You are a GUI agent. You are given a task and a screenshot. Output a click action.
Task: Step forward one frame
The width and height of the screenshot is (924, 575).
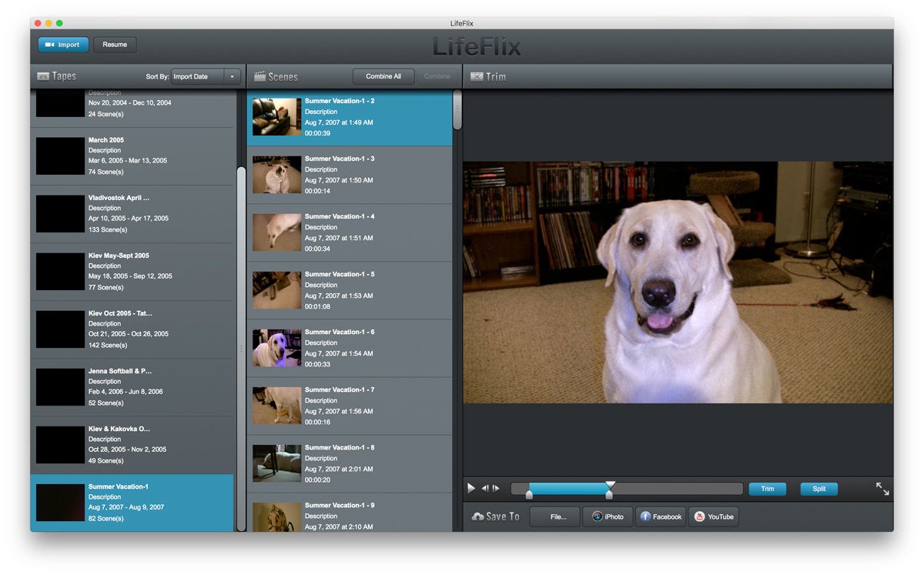[x=496, y=488]
